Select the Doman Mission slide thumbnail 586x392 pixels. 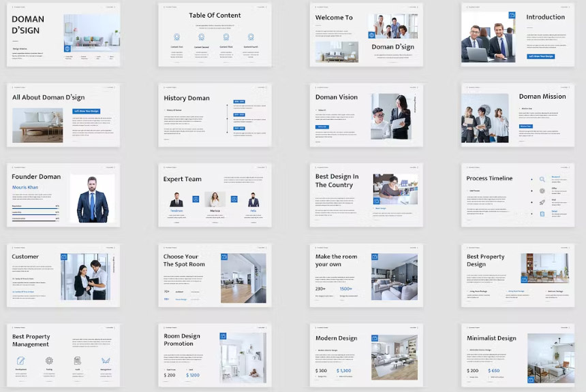tap(517, 115)
